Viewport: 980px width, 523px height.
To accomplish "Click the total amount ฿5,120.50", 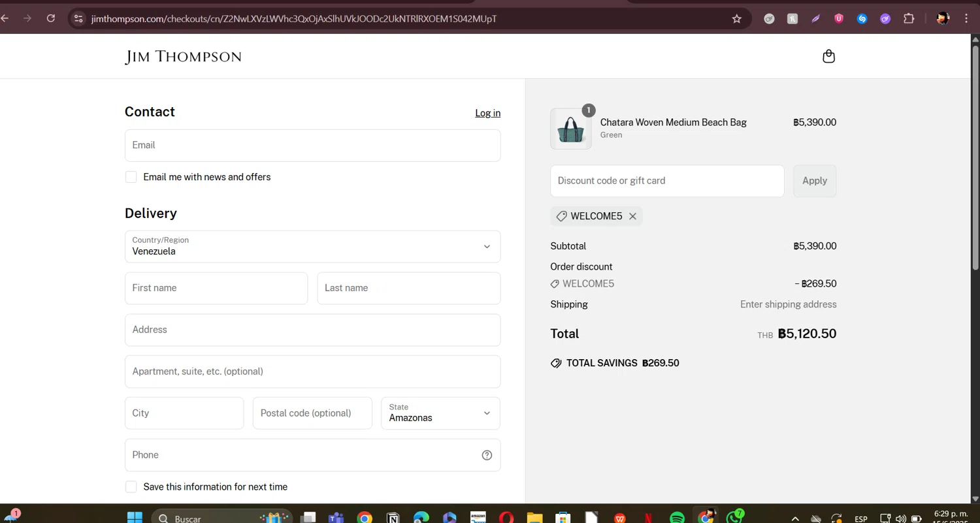I will 807,334.
